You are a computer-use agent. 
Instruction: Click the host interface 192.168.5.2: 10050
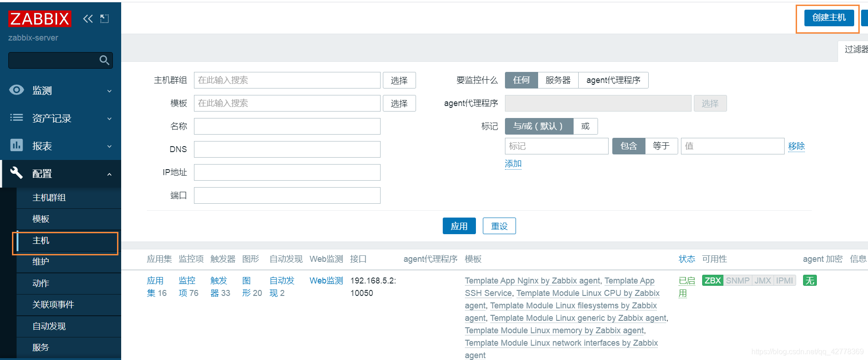pyautogui.click(x=373, y=287)
